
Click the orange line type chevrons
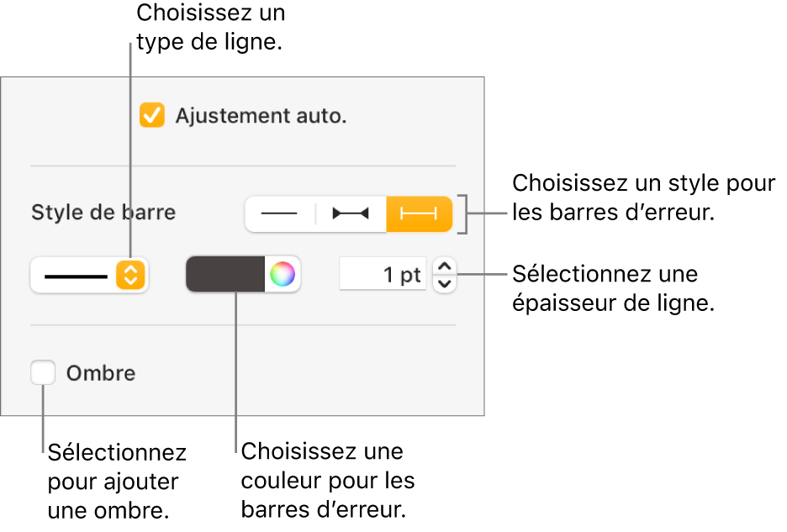pos(130,275)
